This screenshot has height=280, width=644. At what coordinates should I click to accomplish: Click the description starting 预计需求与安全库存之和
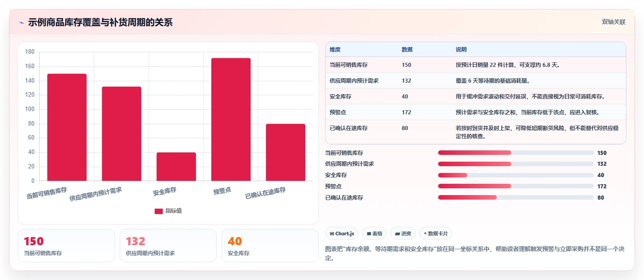pos(527,112)
